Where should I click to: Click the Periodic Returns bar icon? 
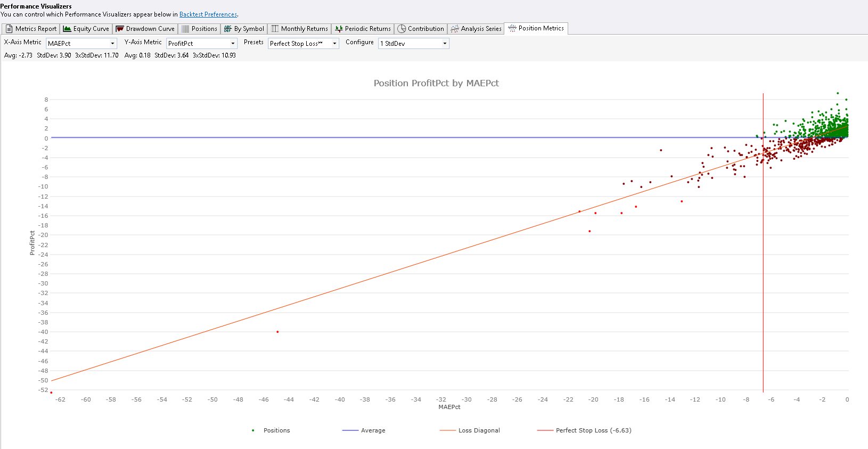coord(339,29)
